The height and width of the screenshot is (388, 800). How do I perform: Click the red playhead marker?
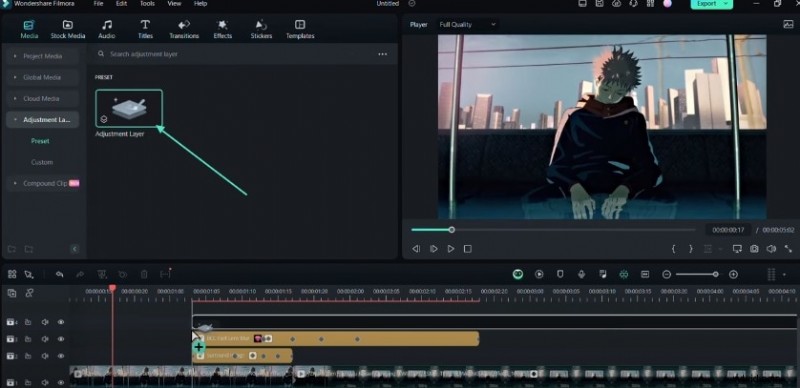(112, 288)
